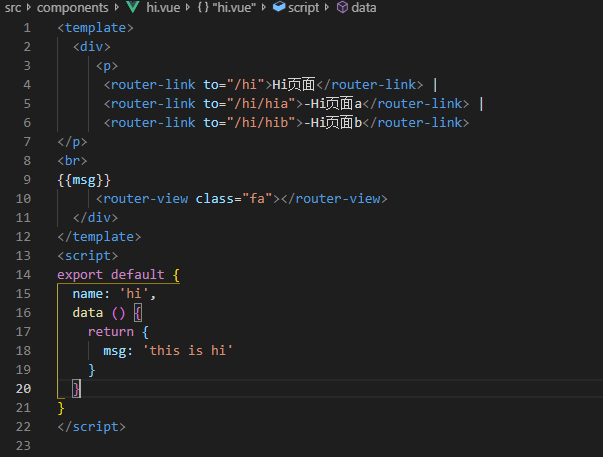This screenshot has height=457, width=603.
Task: Click line number 20 in gutter
Action: pos(23,389)
